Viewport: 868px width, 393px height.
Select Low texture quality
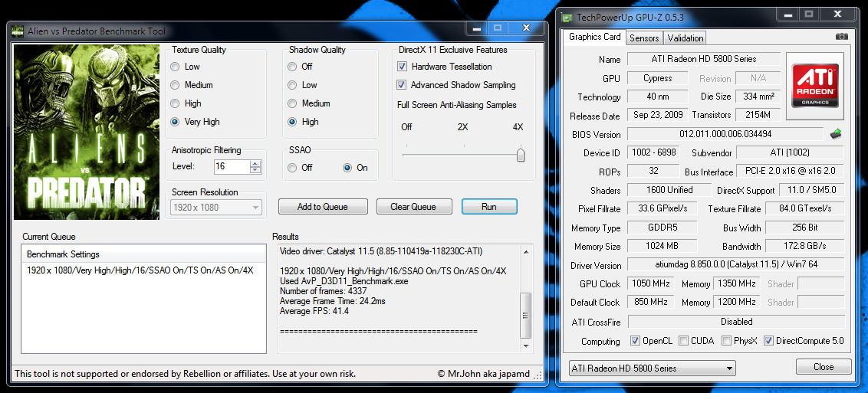coord(175,67)
